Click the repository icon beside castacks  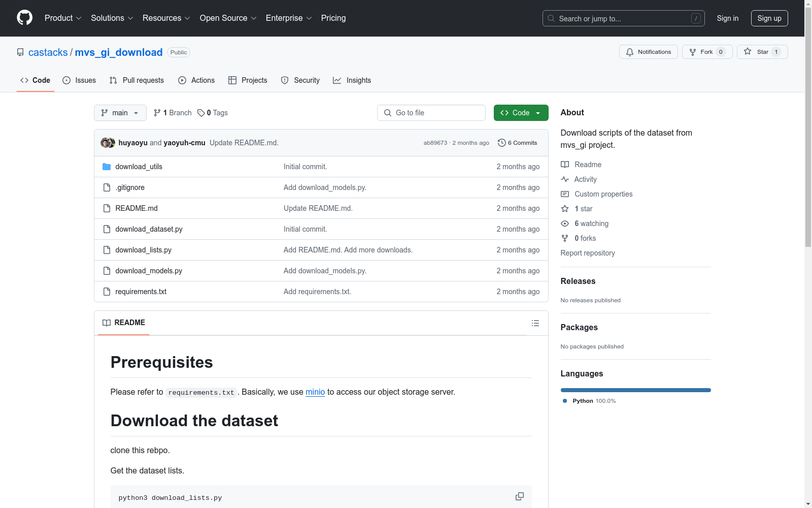[20, 52]
